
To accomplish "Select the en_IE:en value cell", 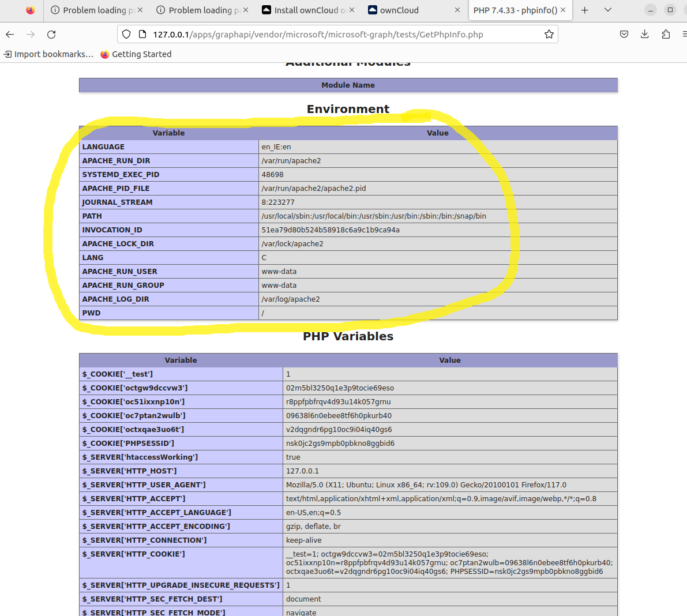I will (438, 147).
